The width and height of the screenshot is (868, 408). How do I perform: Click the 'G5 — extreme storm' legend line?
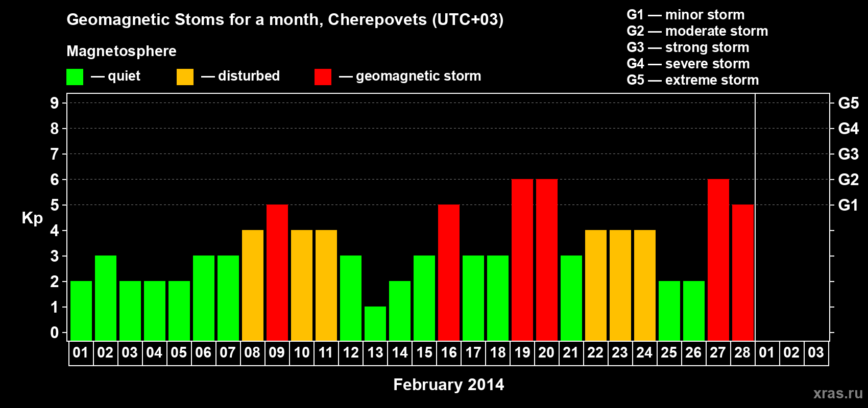coord(693,80)
